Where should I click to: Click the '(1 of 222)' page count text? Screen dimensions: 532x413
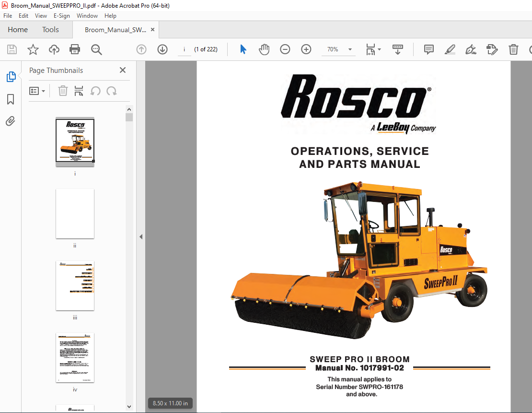pos(206,49)
